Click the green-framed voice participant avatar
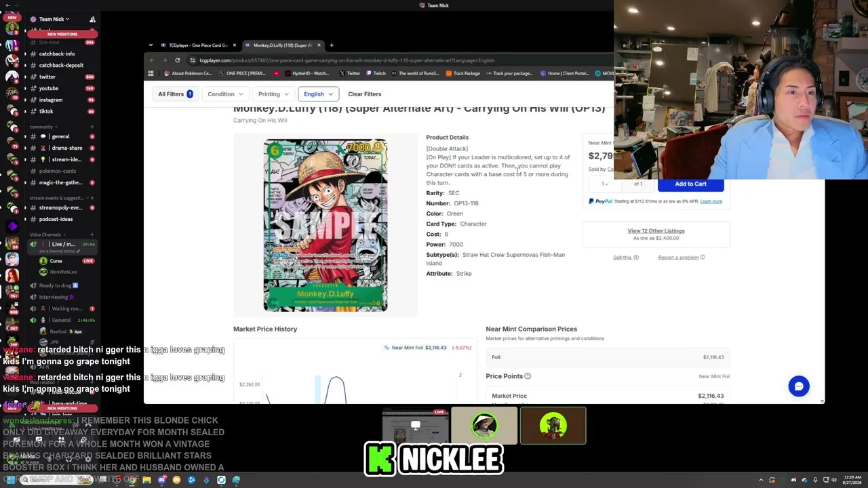This screenshot has height=488, width=868. point(553,426)
